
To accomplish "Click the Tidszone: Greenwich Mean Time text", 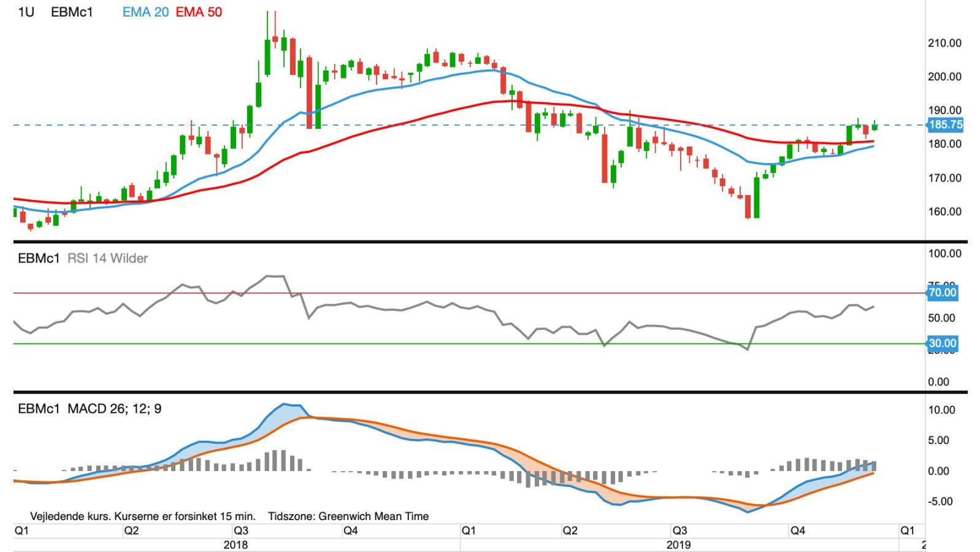I will tap(348, 516).
